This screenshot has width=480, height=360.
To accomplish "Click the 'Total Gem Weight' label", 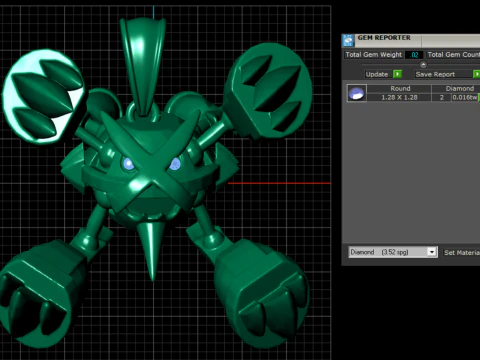I will (x=373, y=55).
